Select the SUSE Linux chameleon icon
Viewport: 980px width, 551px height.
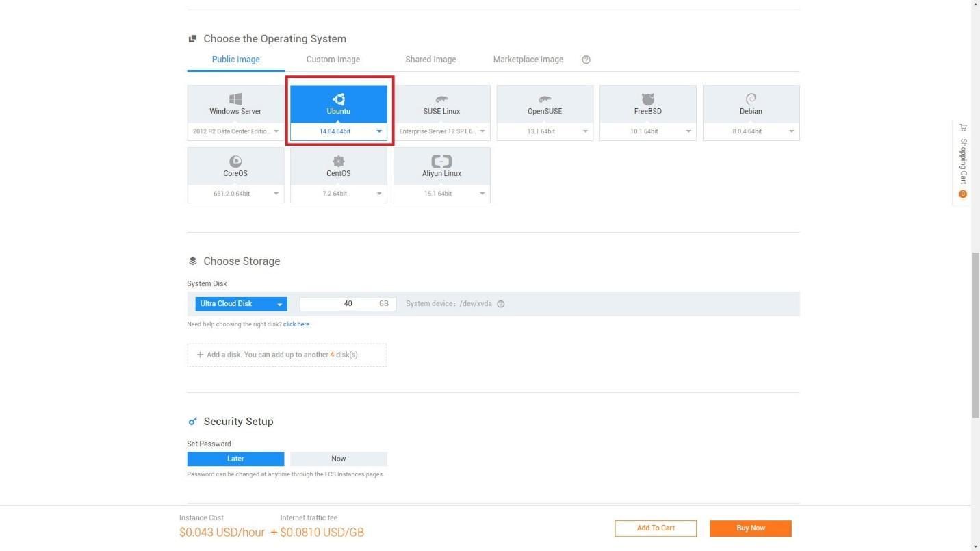click(x=441, y=99)
